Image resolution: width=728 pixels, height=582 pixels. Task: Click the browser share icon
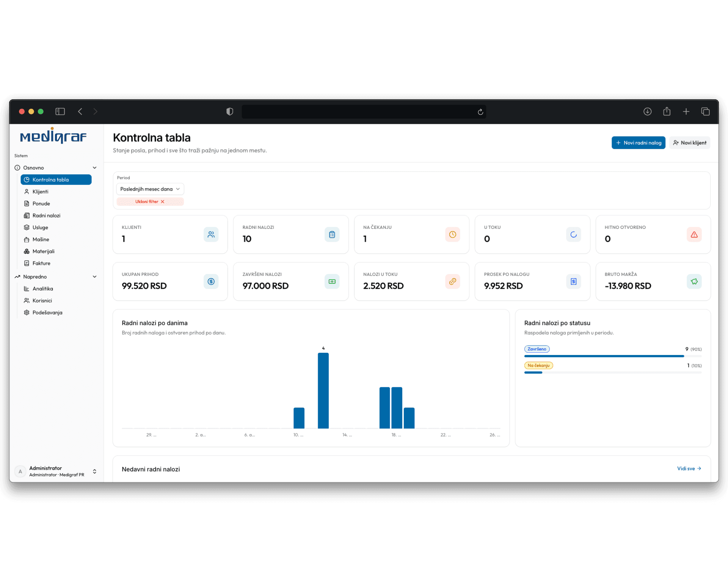click(x=667, y=111)
